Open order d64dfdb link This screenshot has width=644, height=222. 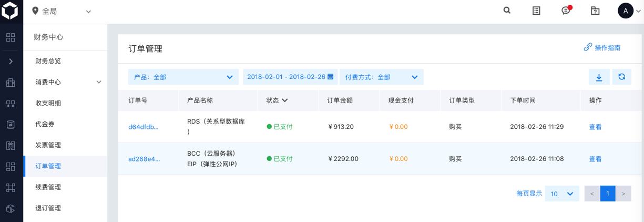143,127
